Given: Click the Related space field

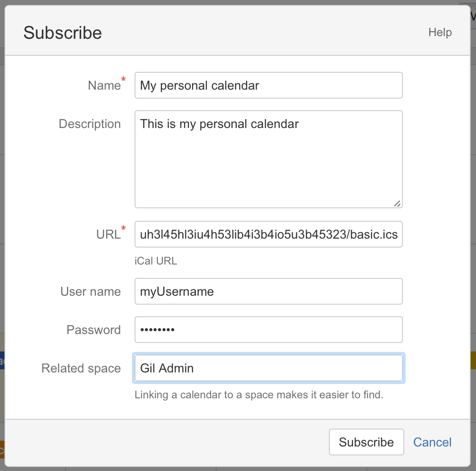Looking at the screenshot, I should pos(268,368).
